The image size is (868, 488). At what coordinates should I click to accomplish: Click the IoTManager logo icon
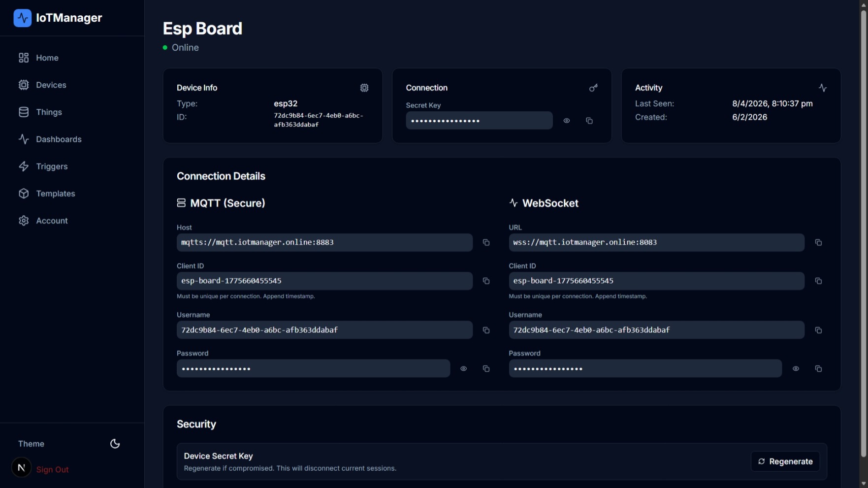coord(22,18)
